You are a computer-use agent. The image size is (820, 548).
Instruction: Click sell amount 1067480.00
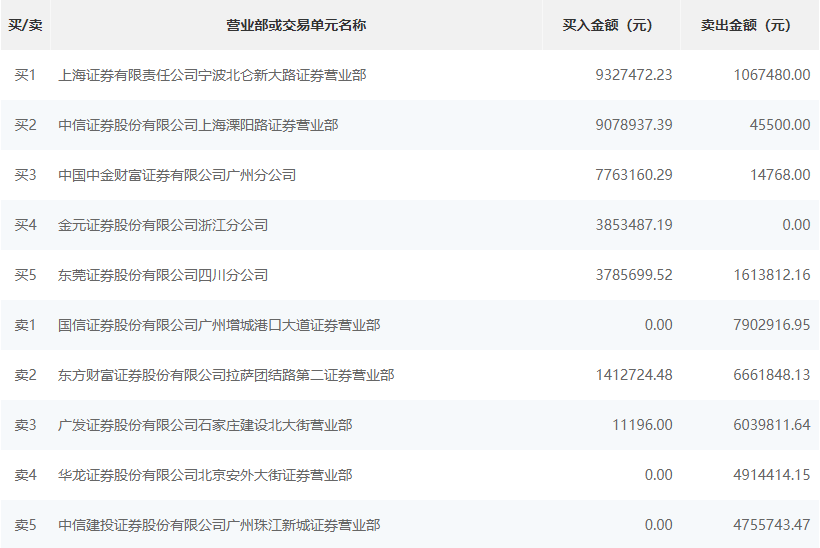coord(772,75)
